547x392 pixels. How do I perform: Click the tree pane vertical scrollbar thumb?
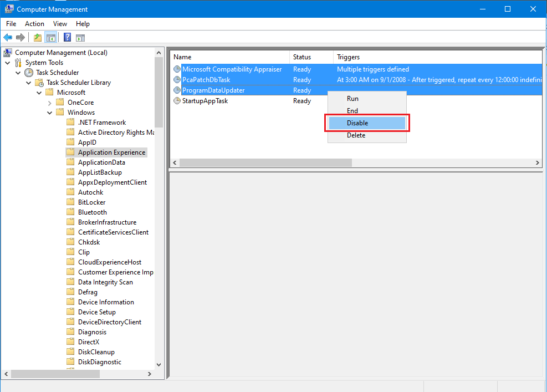(x=159, y=92)
